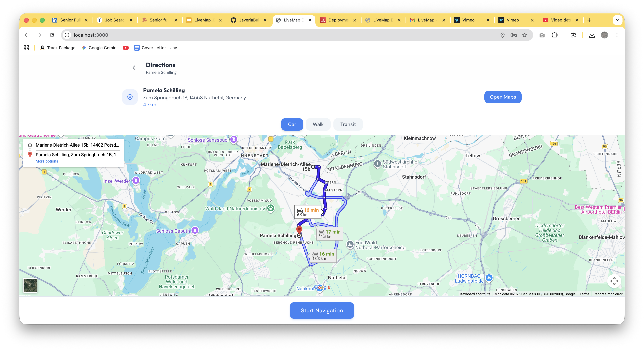Select Transit travel mode
The width and height of the screenshot is (644, 350).
[348, 124]
